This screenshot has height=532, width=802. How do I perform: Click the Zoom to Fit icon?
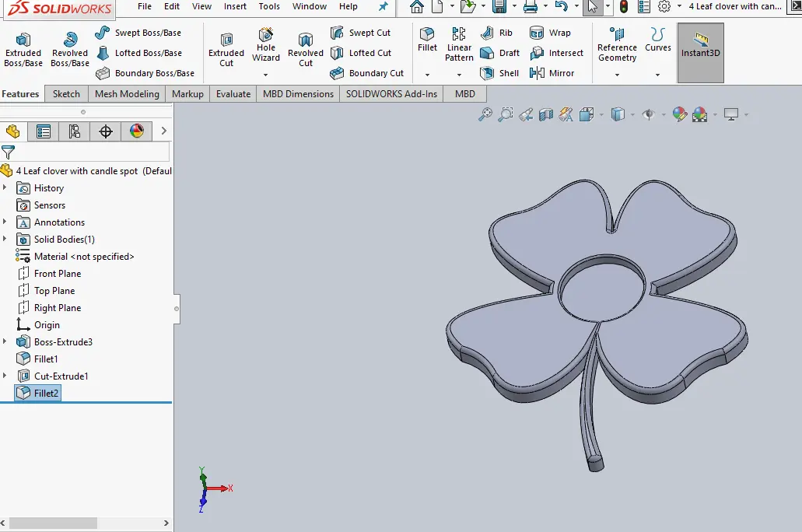tap(485, 114)
